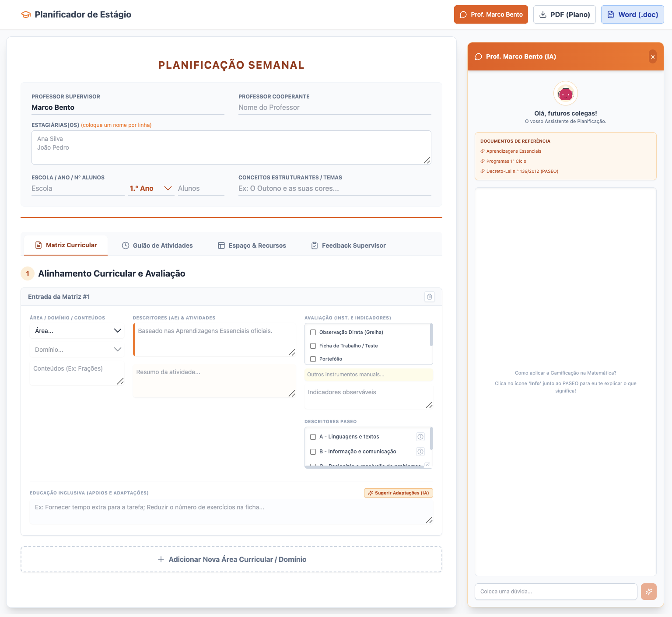Screen dimensions: 672x617
Task: Focus the Descritores (AE) text area
Action: 215,340
